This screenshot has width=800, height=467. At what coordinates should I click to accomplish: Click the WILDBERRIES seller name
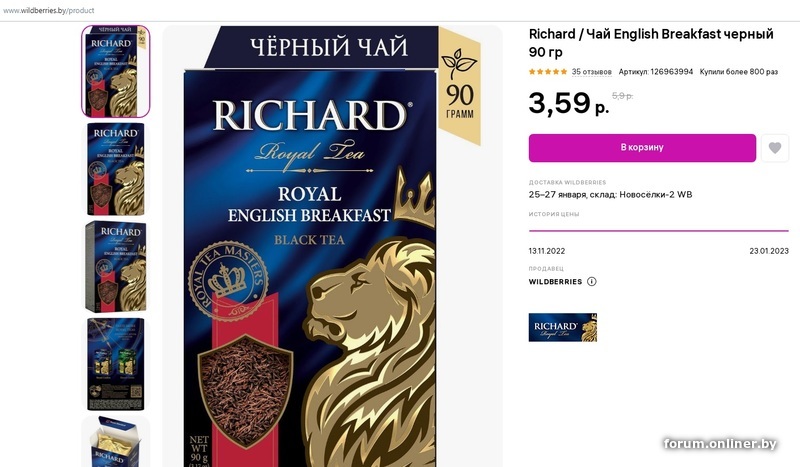tap(555, 282)
